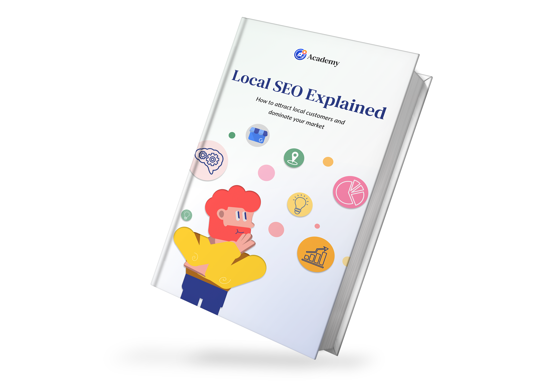Viewport: 555px width, 392px height.
Task: Click the line 'dominate your market'
Action: pos(296,119)
